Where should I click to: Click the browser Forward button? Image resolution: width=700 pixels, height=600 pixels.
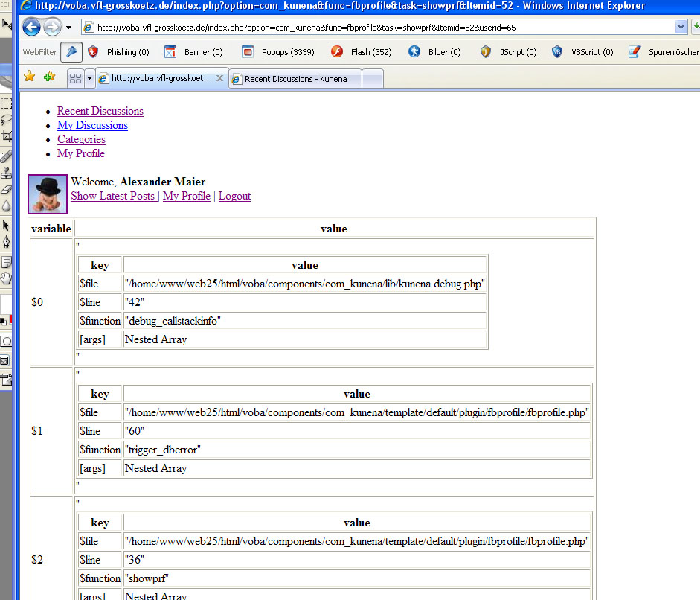52,28
